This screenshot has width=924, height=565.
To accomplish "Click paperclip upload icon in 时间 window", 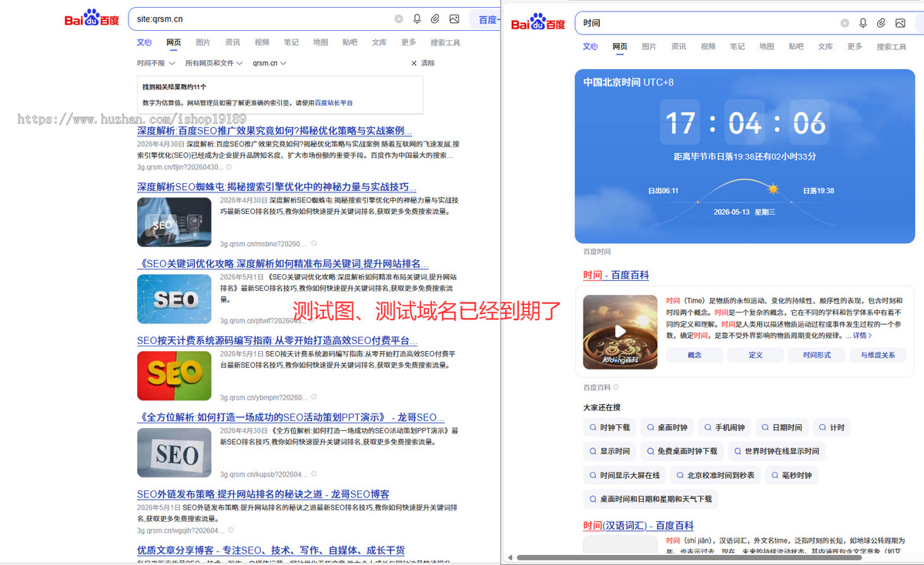I will (x=882, y=23).
